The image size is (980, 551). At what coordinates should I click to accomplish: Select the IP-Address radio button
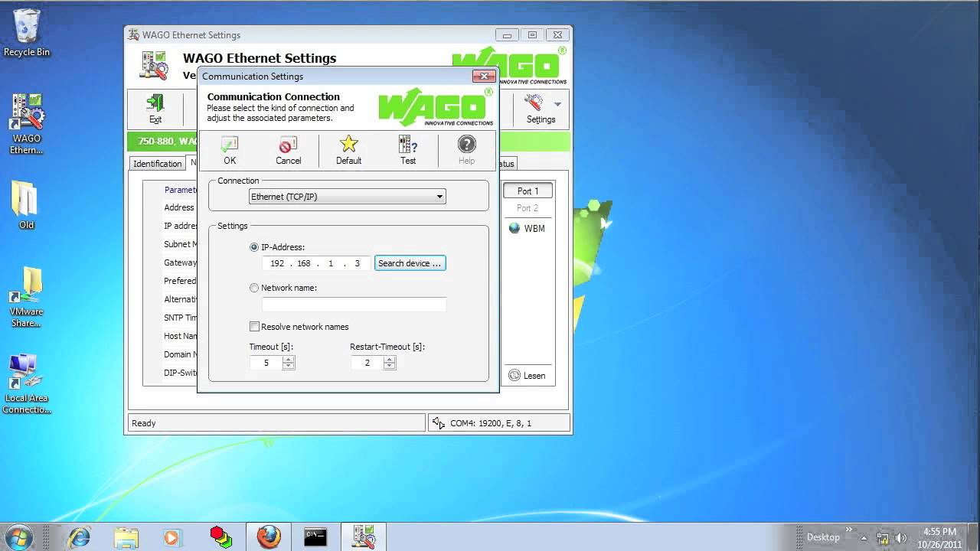tap(254, 247)
